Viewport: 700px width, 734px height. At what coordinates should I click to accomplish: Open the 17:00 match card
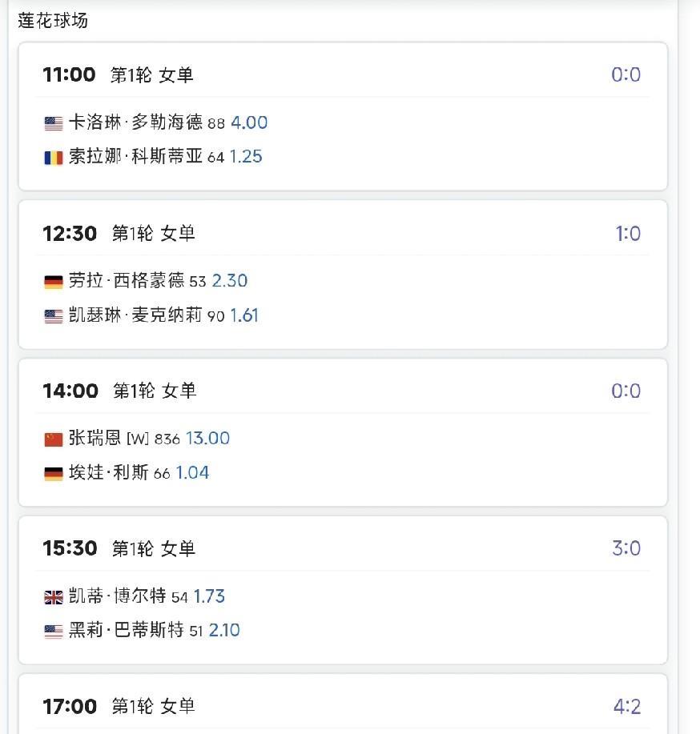(x=342, y=707)
